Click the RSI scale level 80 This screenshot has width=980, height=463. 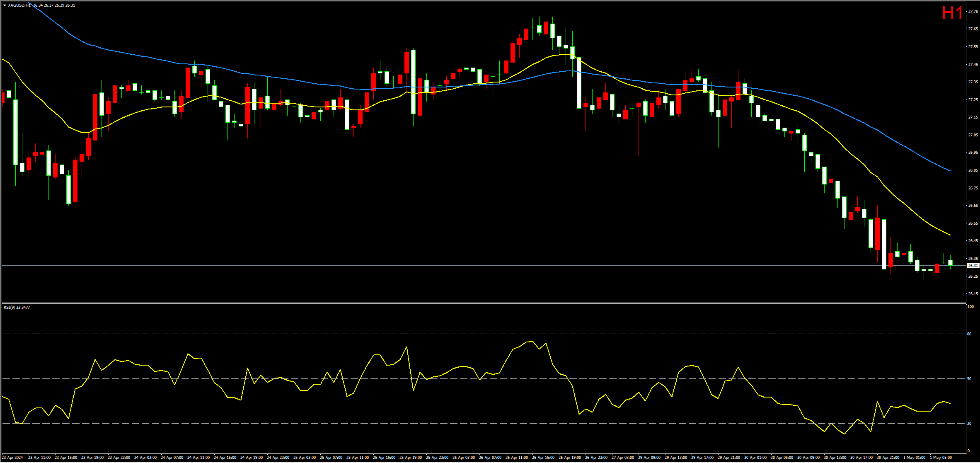[969, 334]
